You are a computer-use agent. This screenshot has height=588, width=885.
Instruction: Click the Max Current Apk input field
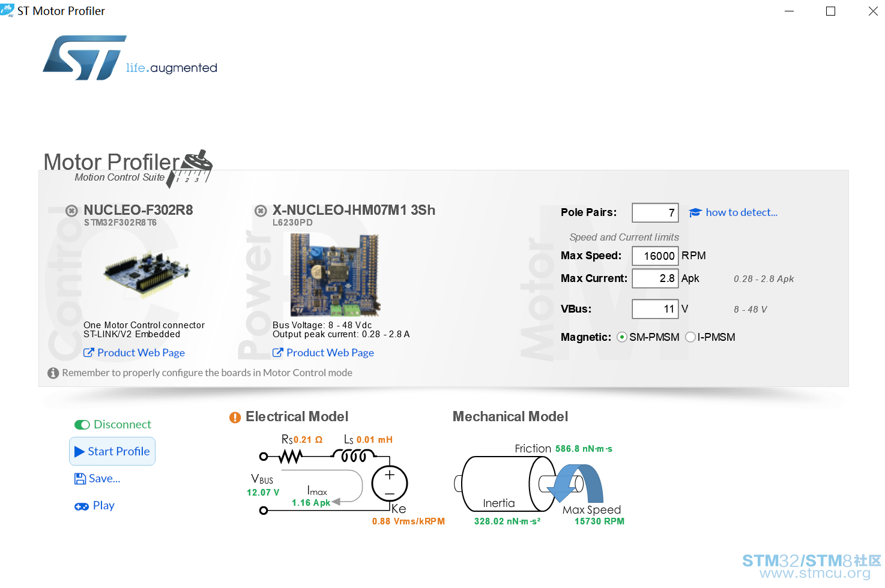coord(655,278)
